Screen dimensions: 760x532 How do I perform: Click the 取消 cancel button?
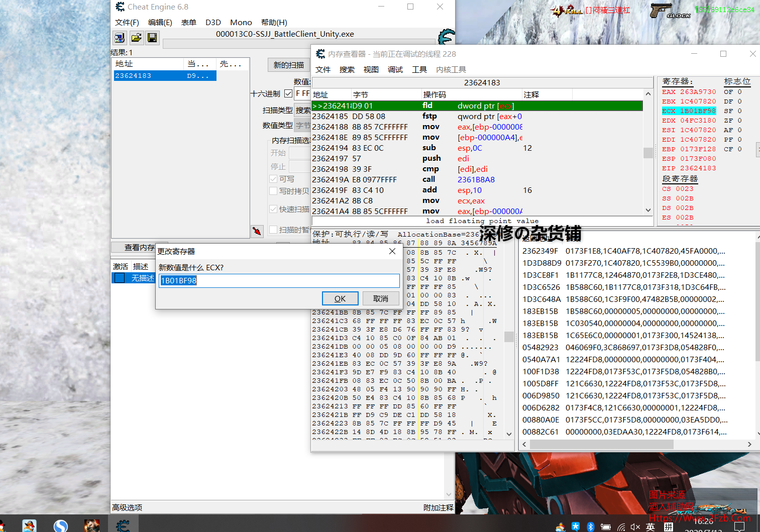(x=381, y=298)
